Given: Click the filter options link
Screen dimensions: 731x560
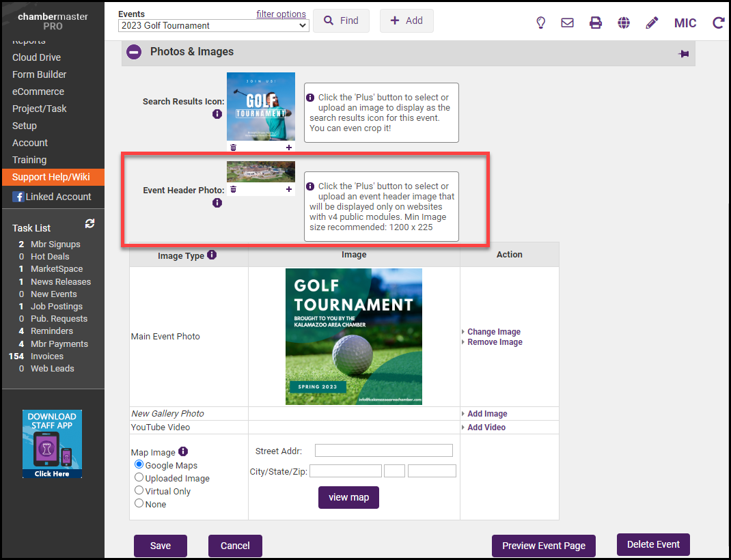Looking at the screenshot, I should click(x=281, y=14).
